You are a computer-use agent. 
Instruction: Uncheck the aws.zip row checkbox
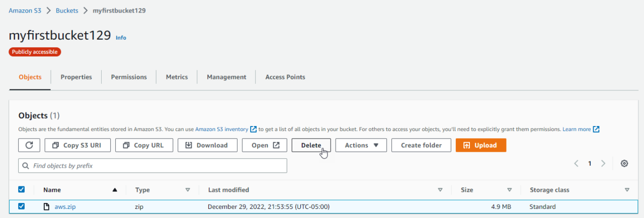pyautogui.click(x=22, y=206)
